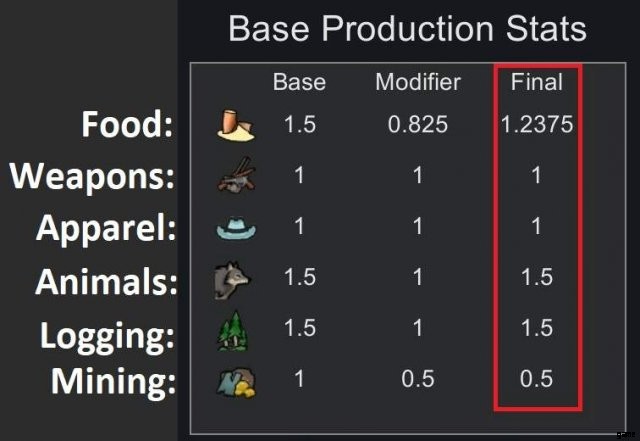Select the Modifier column header

coord(417,82)
